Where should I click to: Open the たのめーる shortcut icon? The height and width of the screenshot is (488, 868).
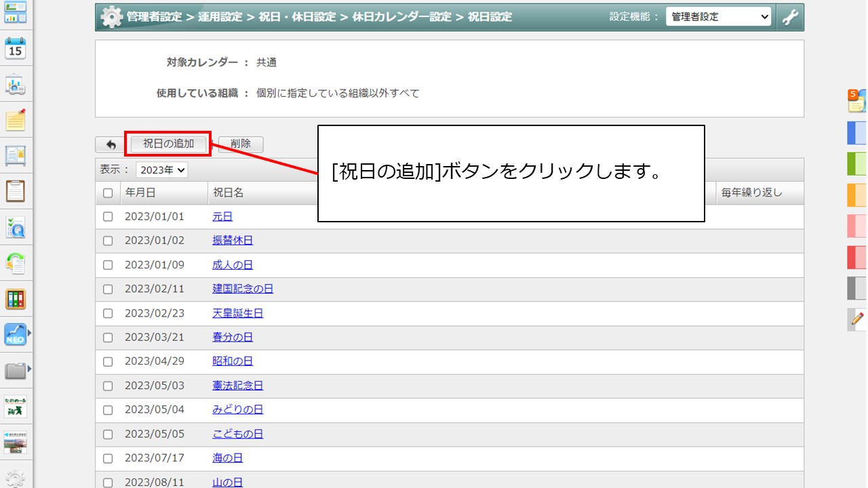[x=15, y=407]
